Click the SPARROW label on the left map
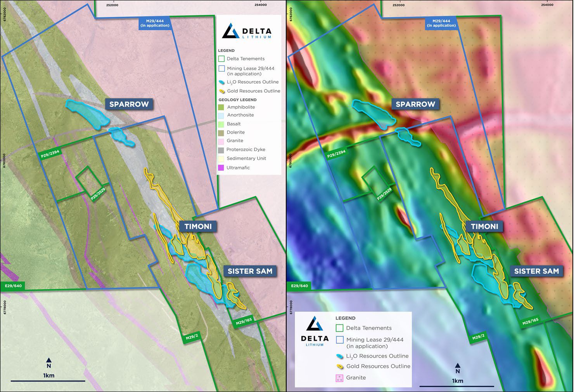The width and height of the screenshot is (574, 392). point(129,104)
